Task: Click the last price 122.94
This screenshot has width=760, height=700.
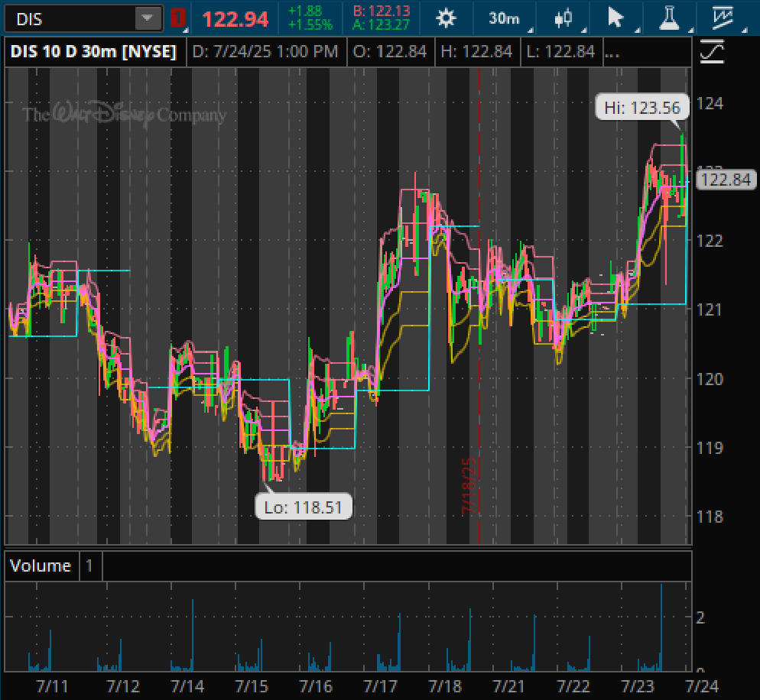Action: pyautogui.click(x=235, y=19)
